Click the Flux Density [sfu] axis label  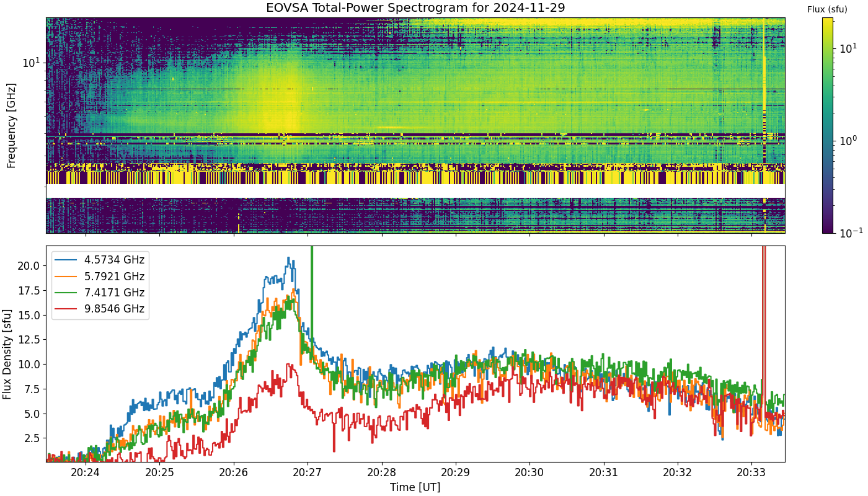click(x=7, y=354)
